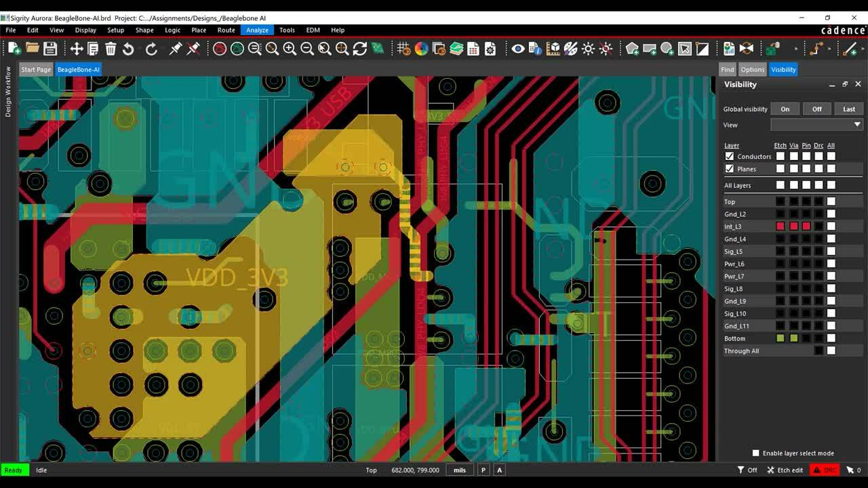
Task: Click the eye visibility icon in toolbar
Action: [518, 48]
